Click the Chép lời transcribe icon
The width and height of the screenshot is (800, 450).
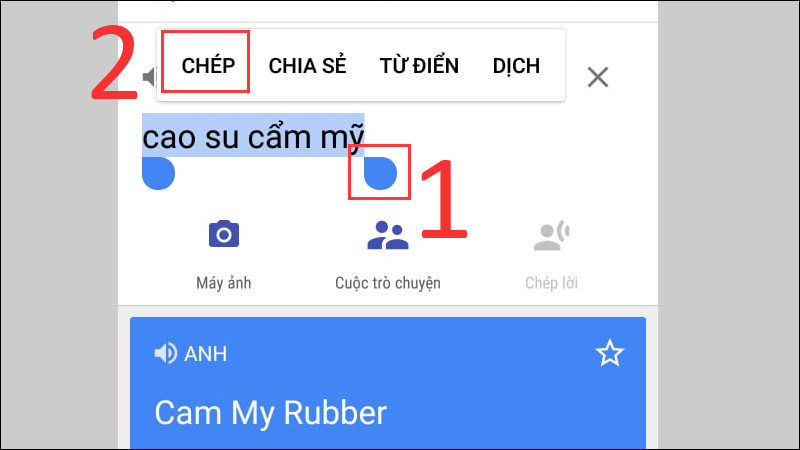[x=552, y=235]
